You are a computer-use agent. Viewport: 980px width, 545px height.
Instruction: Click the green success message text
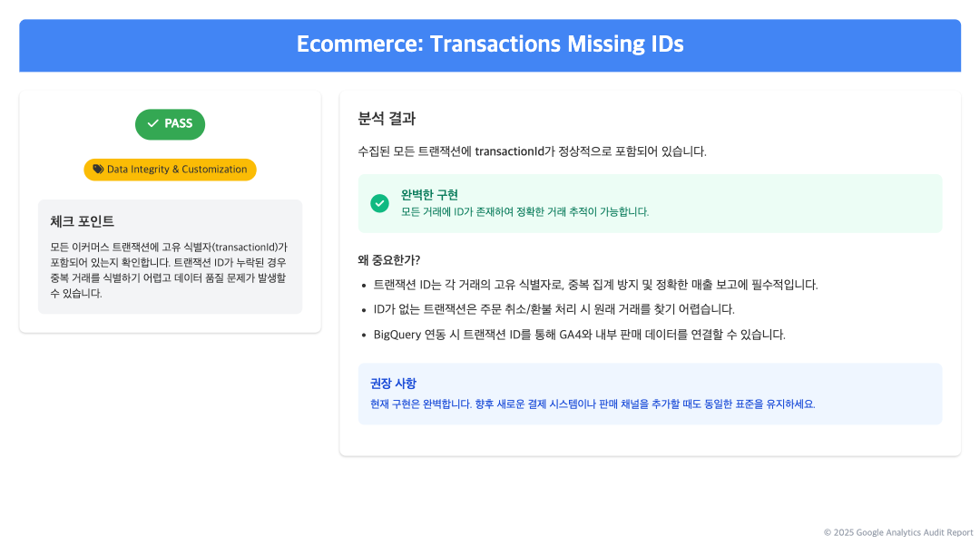click(x=525, y=212)
